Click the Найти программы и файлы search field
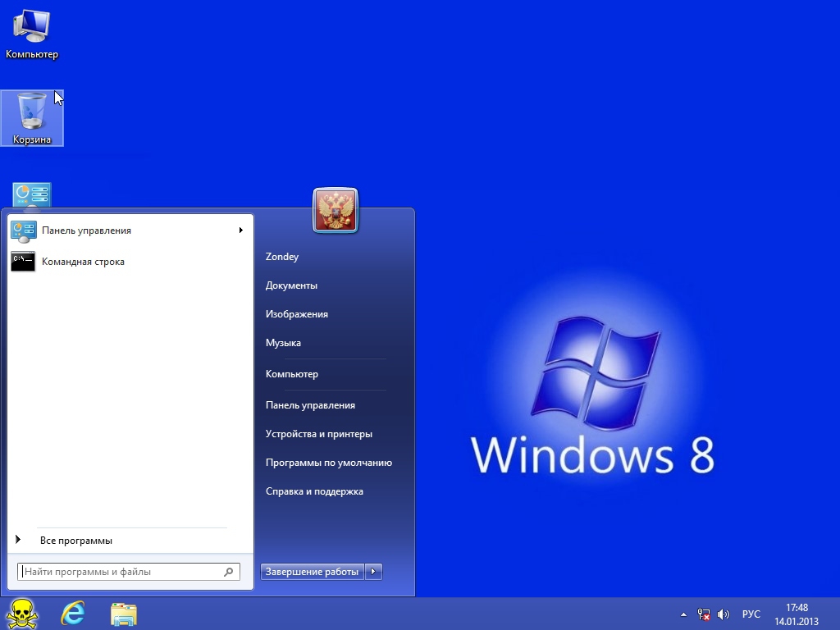This screenshot has width=840, height=630. (121, 572)
